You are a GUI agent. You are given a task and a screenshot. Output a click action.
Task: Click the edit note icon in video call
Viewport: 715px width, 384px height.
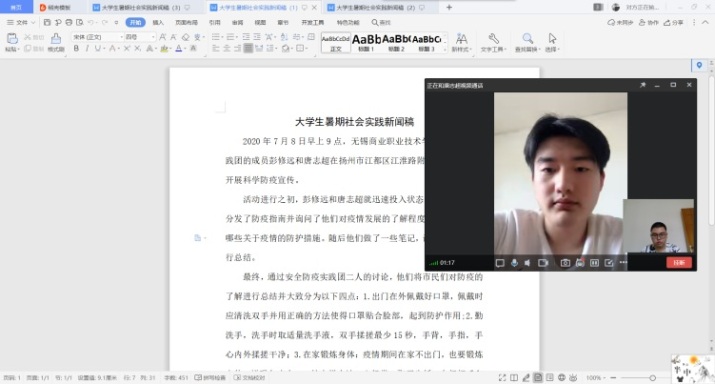[609, 263]
